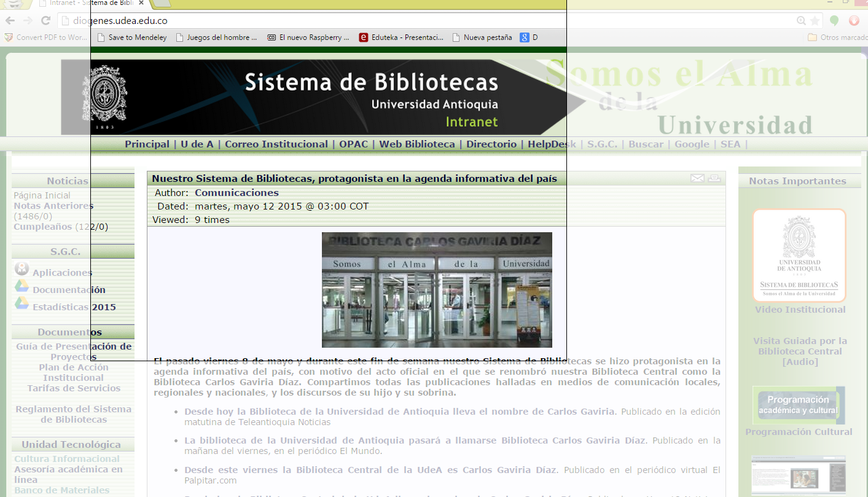Viewport: 868px width, 497px height.
Task: Open HelpDesk in the navigation menu
Action: pyautogui.click(x=552, y=144)
